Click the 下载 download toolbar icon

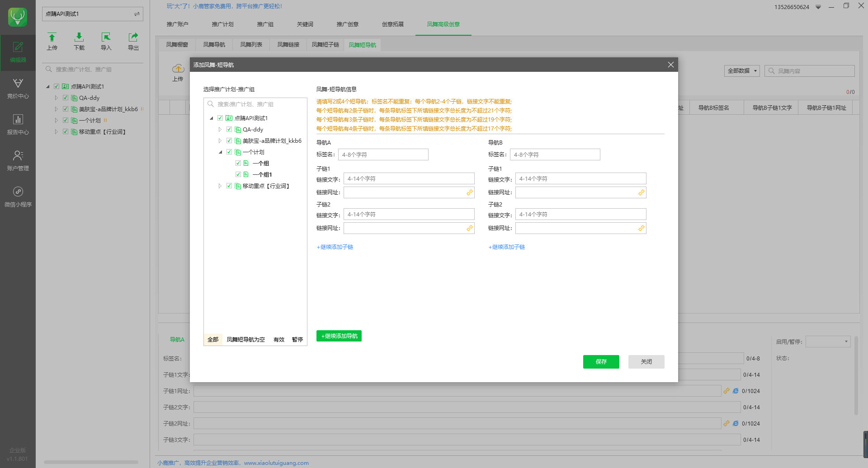(79, 41)
